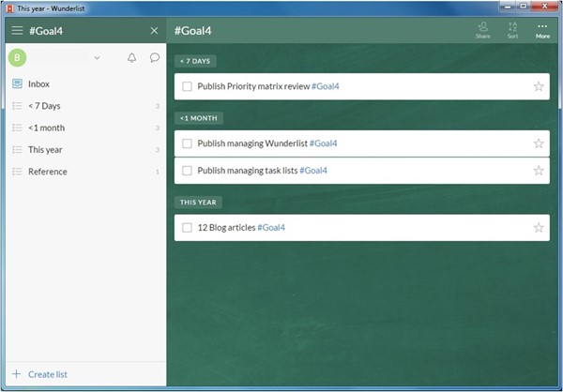Click the plus icon beside Create list

point(17,374)
